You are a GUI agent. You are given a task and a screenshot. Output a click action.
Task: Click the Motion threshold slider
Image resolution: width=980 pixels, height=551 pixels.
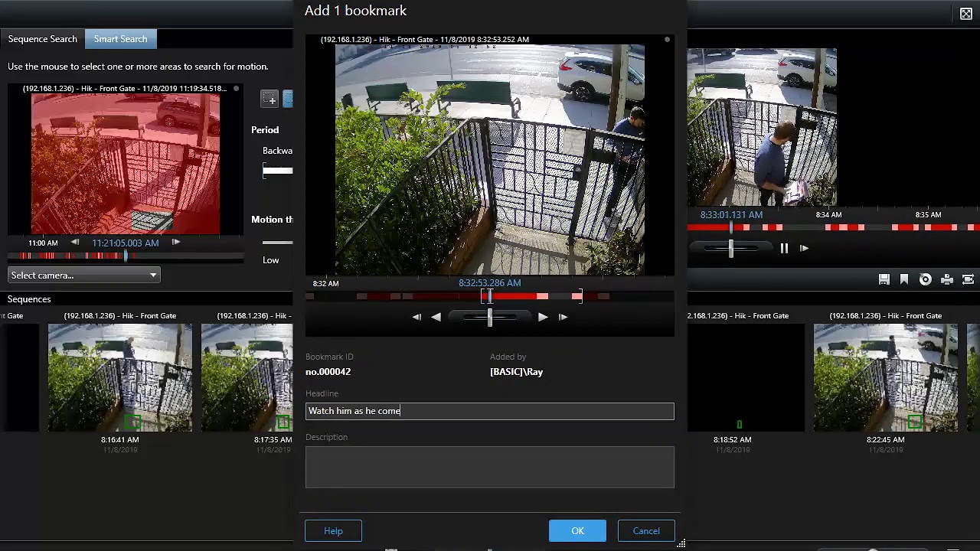point(278,243)
